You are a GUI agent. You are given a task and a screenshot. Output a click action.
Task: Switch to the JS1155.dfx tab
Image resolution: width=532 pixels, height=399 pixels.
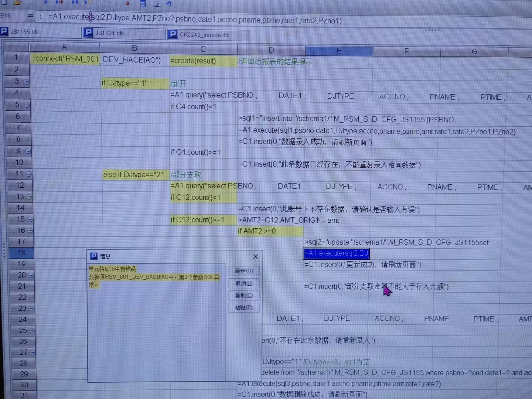point(41,32)
